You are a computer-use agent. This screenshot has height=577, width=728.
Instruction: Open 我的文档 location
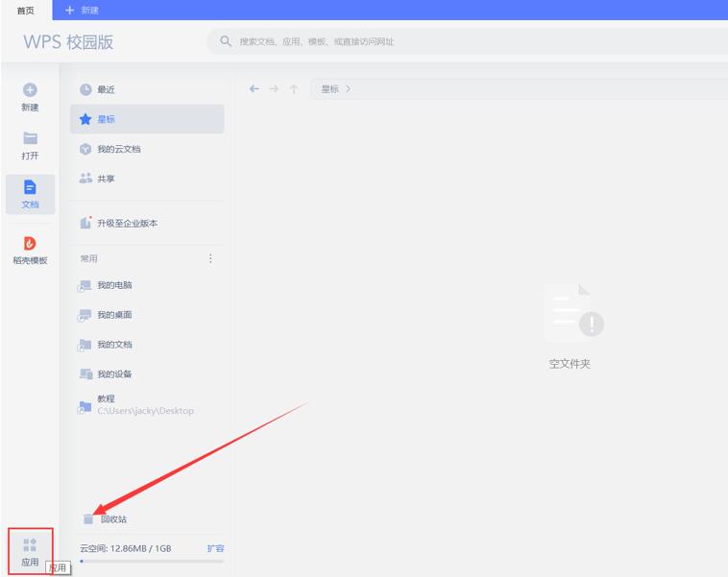[x=147, y=345]
